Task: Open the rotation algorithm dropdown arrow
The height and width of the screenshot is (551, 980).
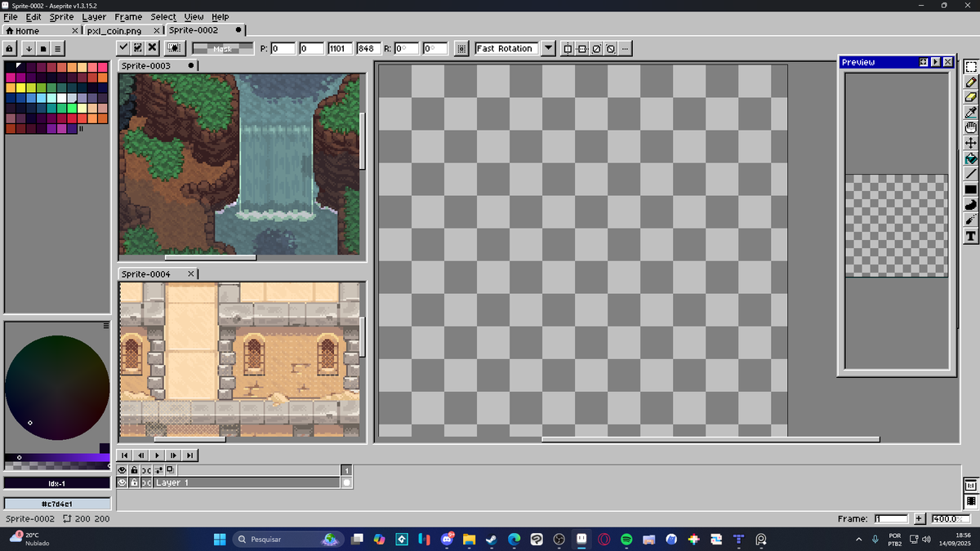Action: 548,49
